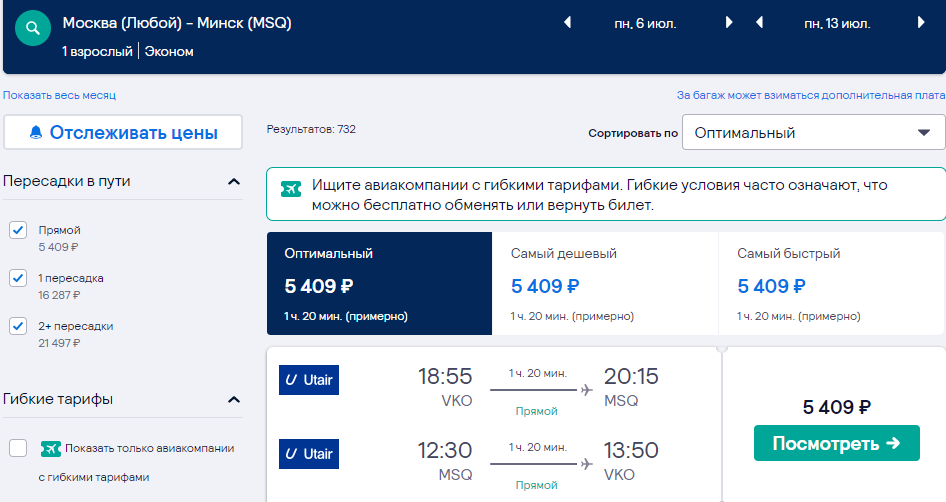Click the Utair logo on outbound flight
The width and height of the screenshot is (946, 502).
pyautogui.click(x=309, y=380)
